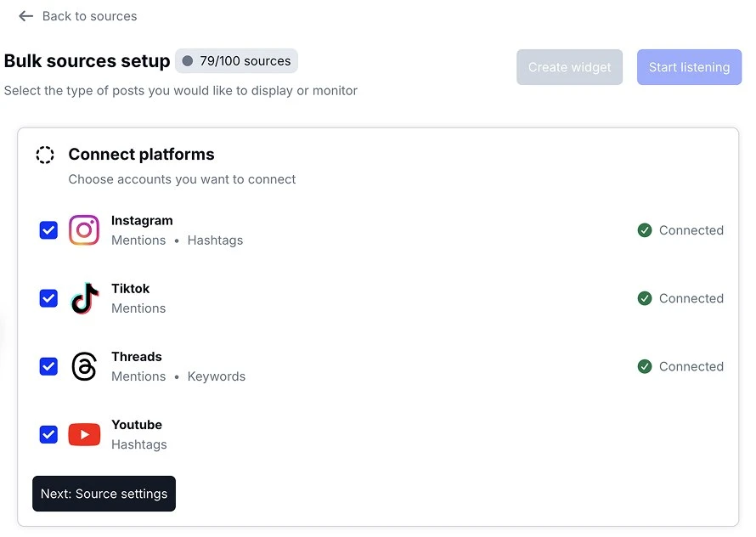Screen dimensions: 756x537
Task: Click the Connect platforms heading
Action: [141, 155]
